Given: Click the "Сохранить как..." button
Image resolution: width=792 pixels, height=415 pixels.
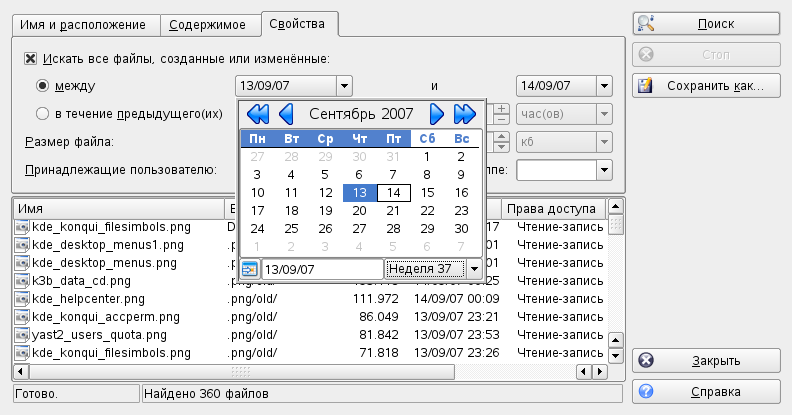Looking at the screenshot, I should pyautogui.click(x=706, y=85).
